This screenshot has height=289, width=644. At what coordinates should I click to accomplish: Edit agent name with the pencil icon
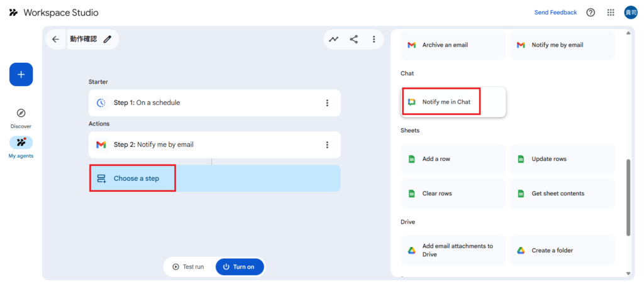coord(108,39)
